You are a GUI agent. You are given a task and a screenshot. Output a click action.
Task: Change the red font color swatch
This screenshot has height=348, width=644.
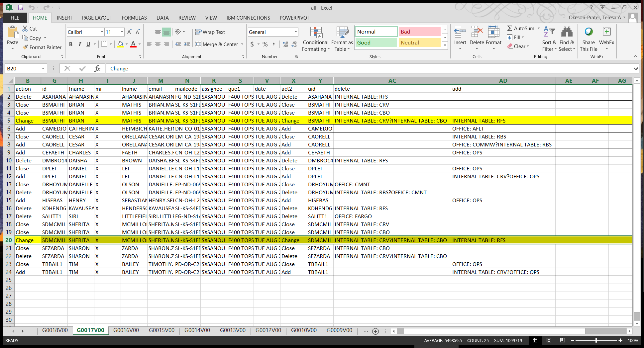coord(133,44)
